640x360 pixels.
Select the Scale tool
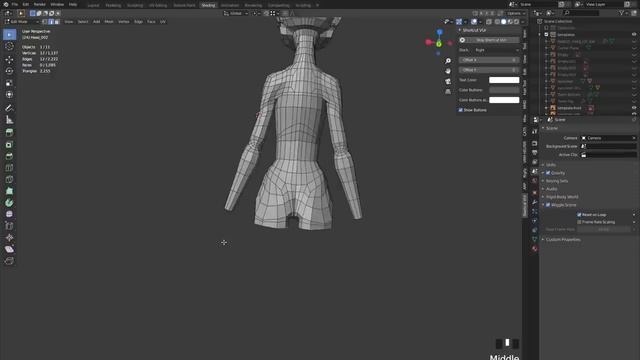pyautogui.click(x=9, y=83)
